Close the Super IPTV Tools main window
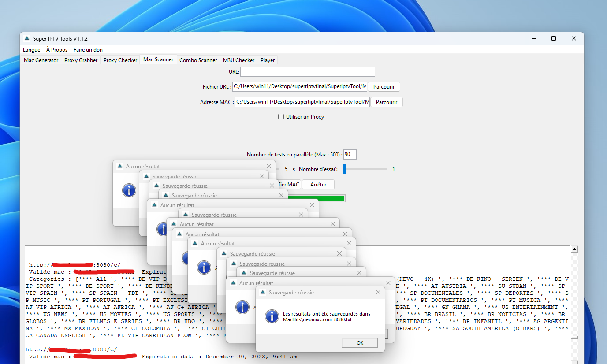Viewport: 607px width, 364px height. [x=574, y=39]
